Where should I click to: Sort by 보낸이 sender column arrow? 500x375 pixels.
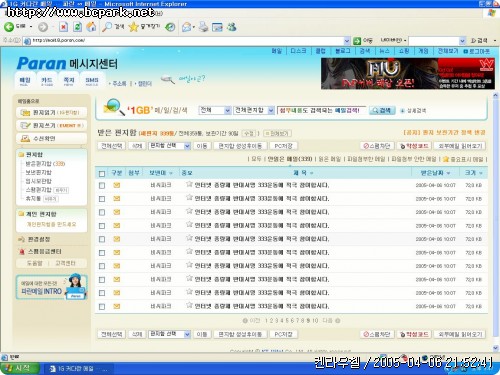click(x=171, y=173)
